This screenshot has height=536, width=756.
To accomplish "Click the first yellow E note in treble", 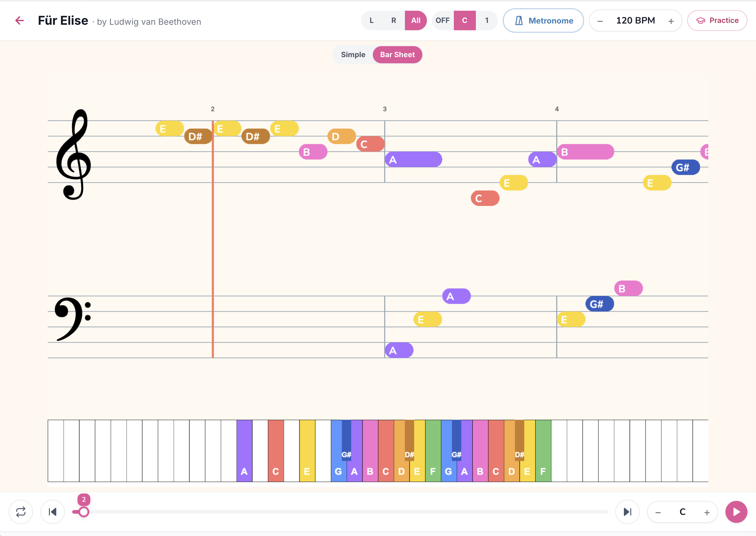I will pos(169,129).
